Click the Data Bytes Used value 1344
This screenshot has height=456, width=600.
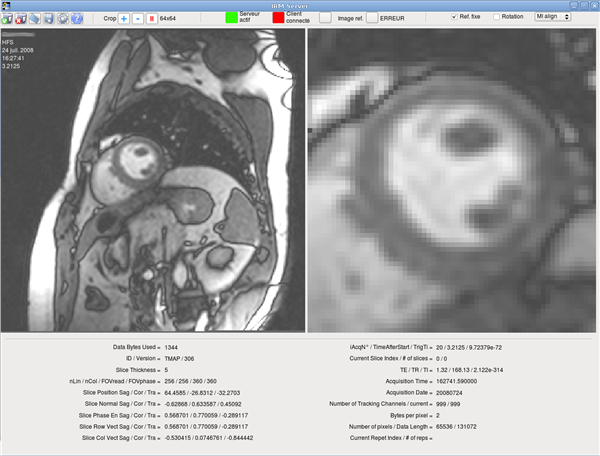click(171, 347)
